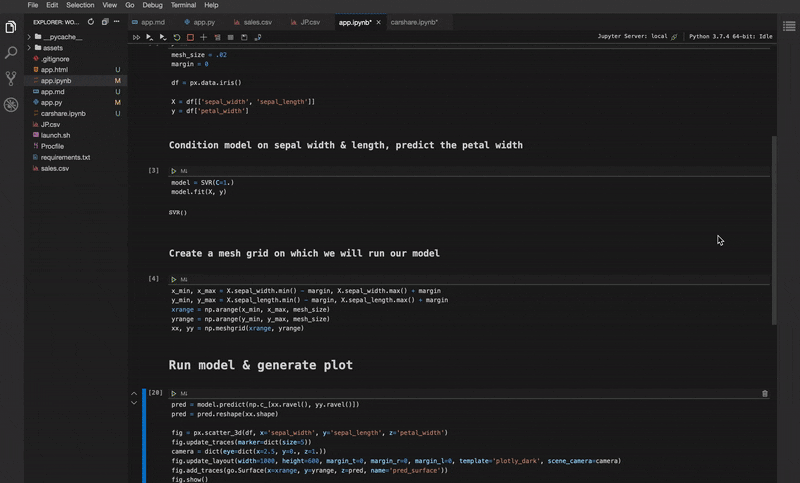This screenshot has height=483, width=800.
Task: Click Run All Cells in notebook toolbar
Action: [x=137, y=37]
